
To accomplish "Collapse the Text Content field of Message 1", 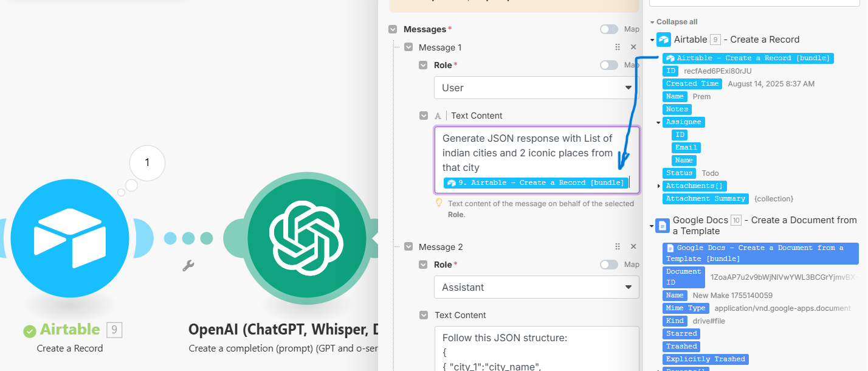I will point(423,116).
